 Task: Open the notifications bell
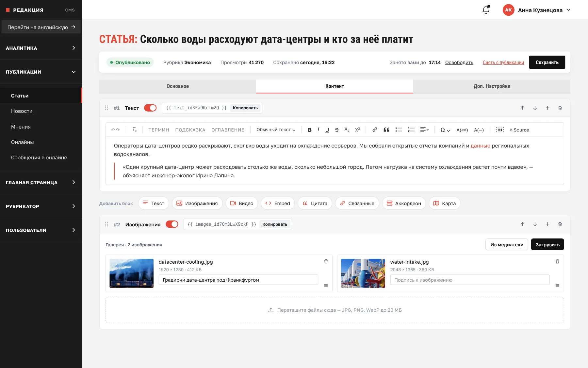pos(486,10)
